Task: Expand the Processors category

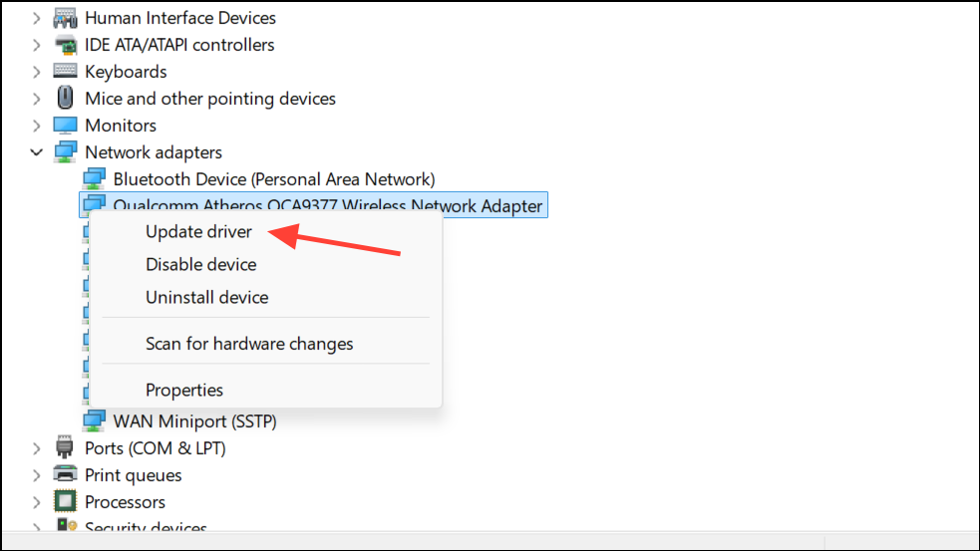Action: (x=37, y=502)
